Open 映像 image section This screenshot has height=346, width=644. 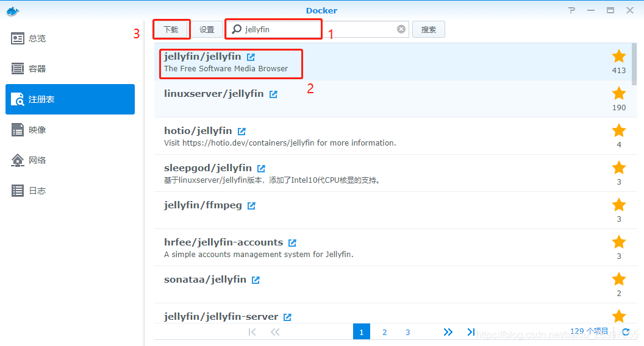[x=70, y=130]
